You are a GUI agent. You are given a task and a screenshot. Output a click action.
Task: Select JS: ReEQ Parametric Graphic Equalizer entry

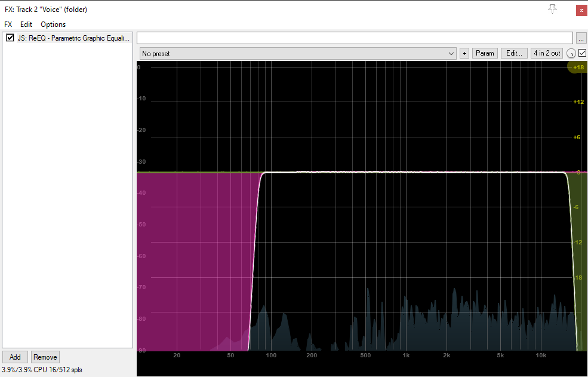pyautogui.click(x=73, y=38)
